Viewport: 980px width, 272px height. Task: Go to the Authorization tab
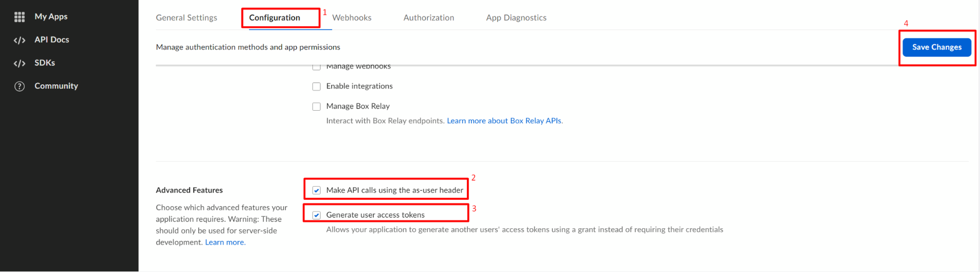coord(428,18)
